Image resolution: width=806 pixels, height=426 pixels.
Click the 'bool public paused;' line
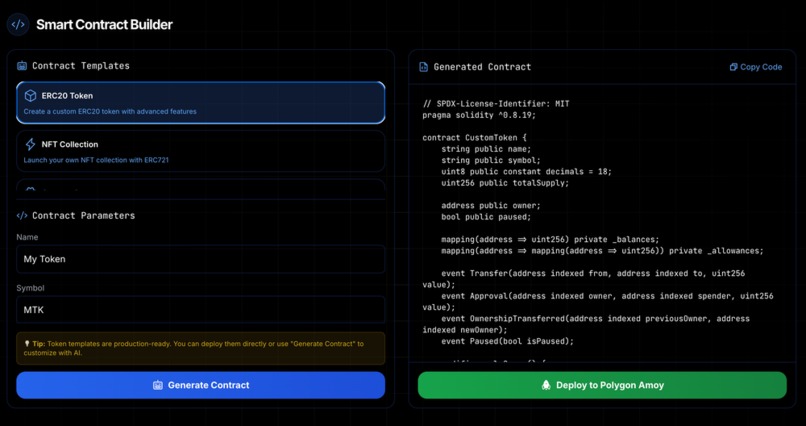click(x=486, y=217)
